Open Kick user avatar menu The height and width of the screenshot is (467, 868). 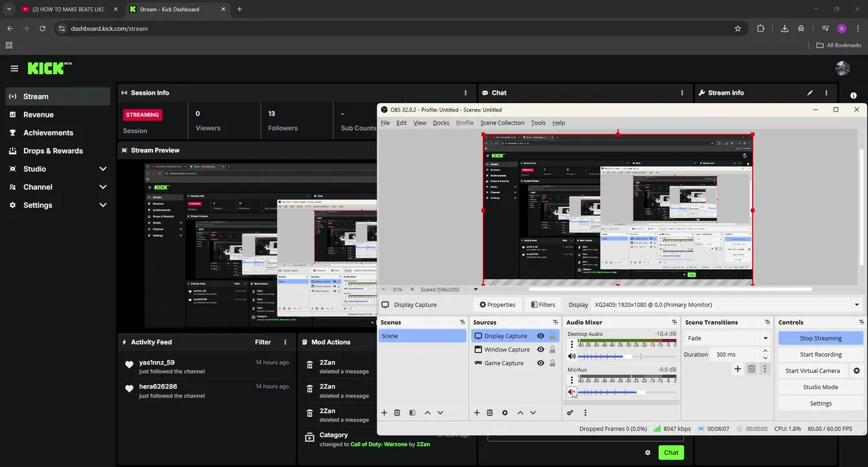[x=843, y=68]
